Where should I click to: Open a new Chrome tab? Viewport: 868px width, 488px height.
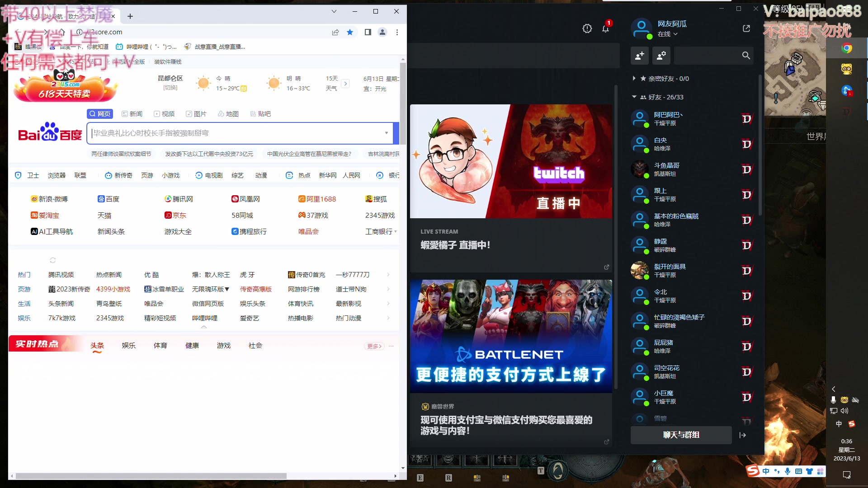click(x=130, y=16)
